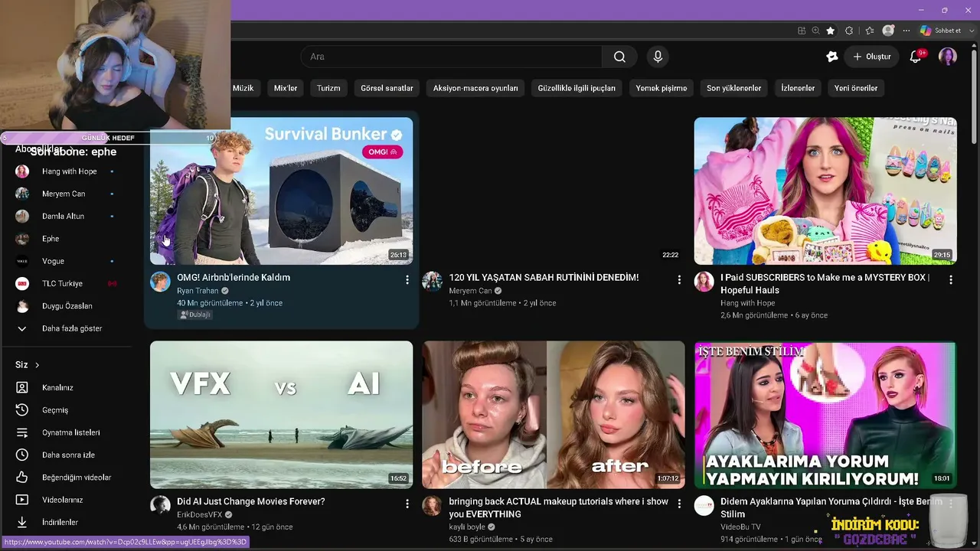Open more options for 120 YIL video
Image resolution: width=980 pixels, height=551 pixels.
coord(679,280)
